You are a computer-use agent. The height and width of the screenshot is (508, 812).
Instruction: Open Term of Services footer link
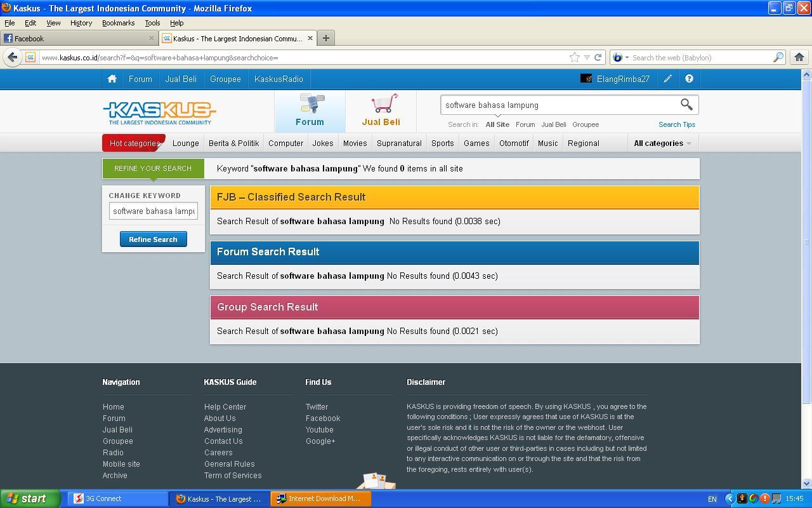pos(233,476)
